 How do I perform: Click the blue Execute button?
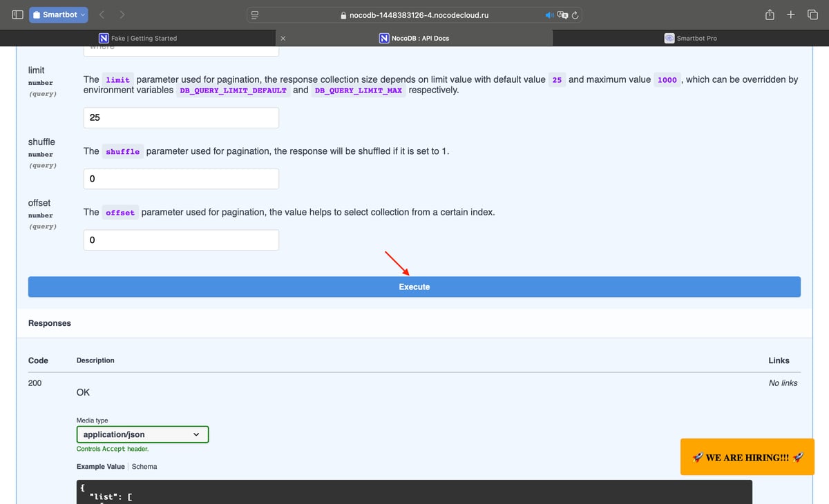414,287
